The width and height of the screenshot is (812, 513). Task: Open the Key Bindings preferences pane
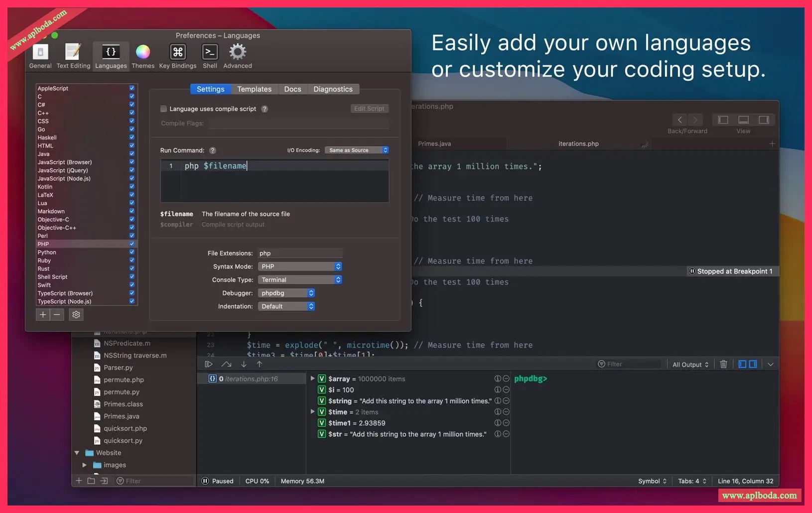[x=178, y=56]
